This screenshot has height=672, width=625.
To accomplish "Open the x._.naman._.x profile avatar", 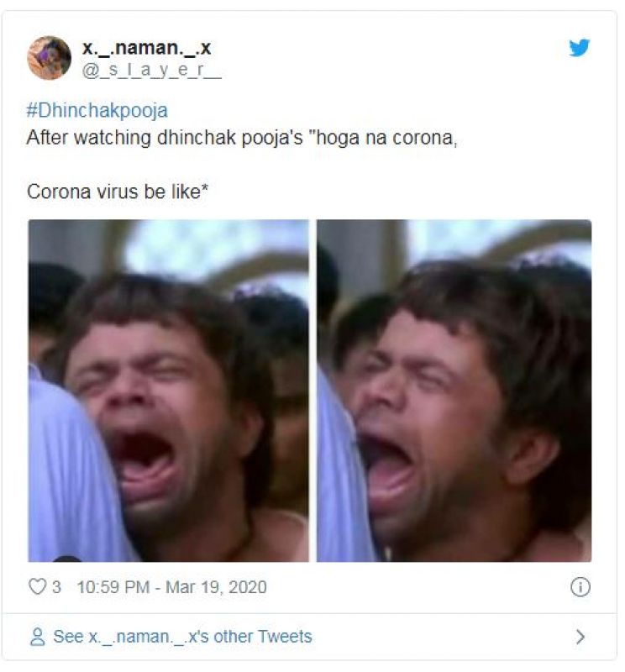I will [x=49, y=58].
